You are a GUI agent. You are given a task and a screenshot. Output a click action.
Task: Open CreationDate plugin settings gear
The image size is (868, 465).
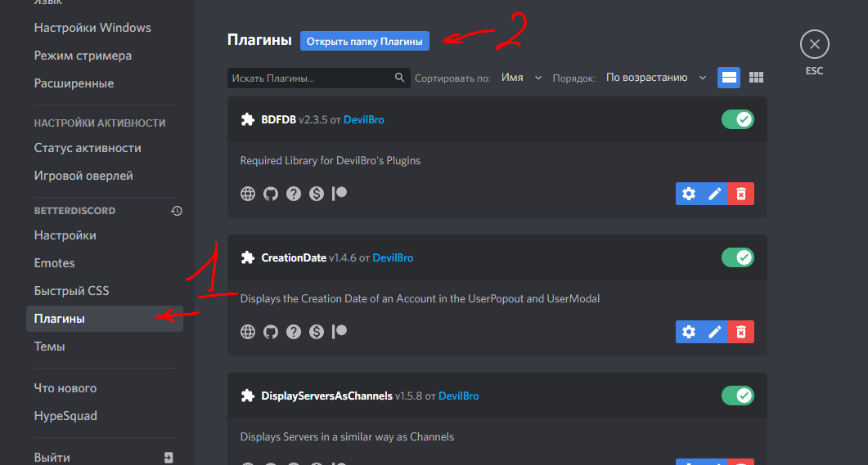[x=689, y=332]
